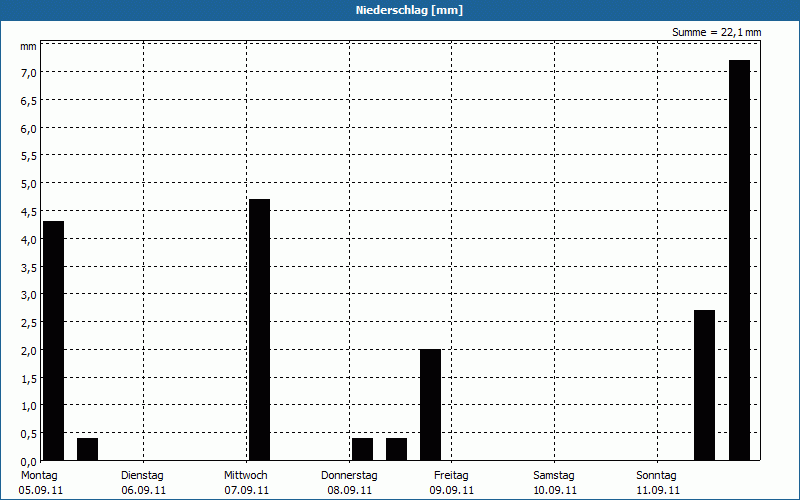Click the date 11.09.11
This screenshot has width=800, height=500.
pyautogui.click(x=658, y=491)
